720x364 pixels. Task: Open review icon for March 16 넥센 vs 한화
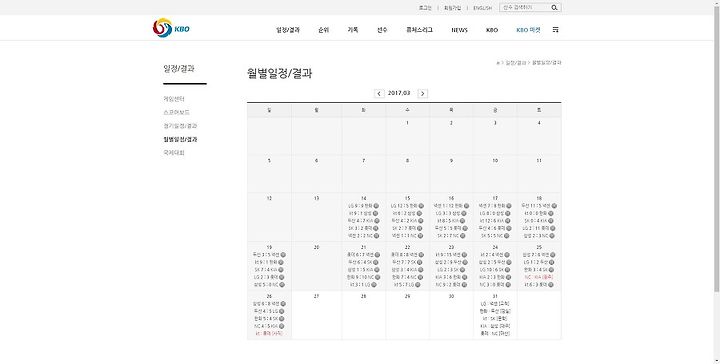point(466,206)
